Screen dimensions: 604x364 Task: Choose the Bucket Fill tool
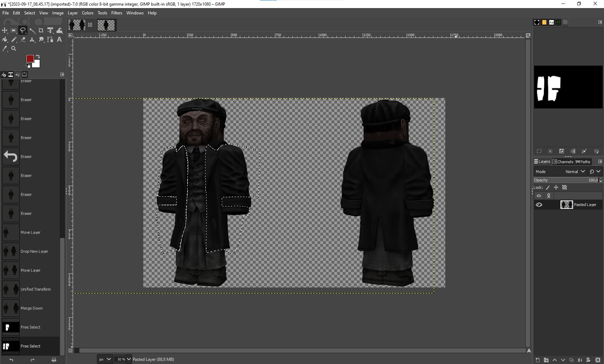tap(5, 40)
